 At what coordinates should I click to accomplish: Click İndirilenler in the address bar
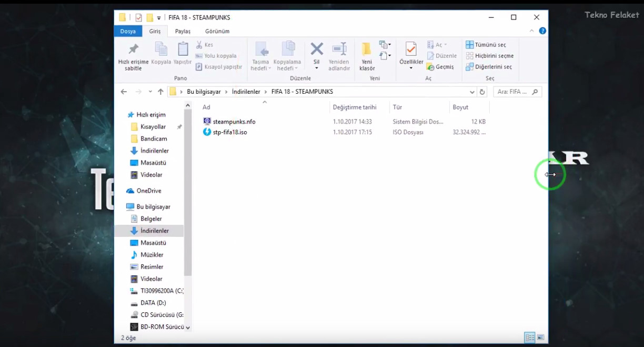coord(246,92)
